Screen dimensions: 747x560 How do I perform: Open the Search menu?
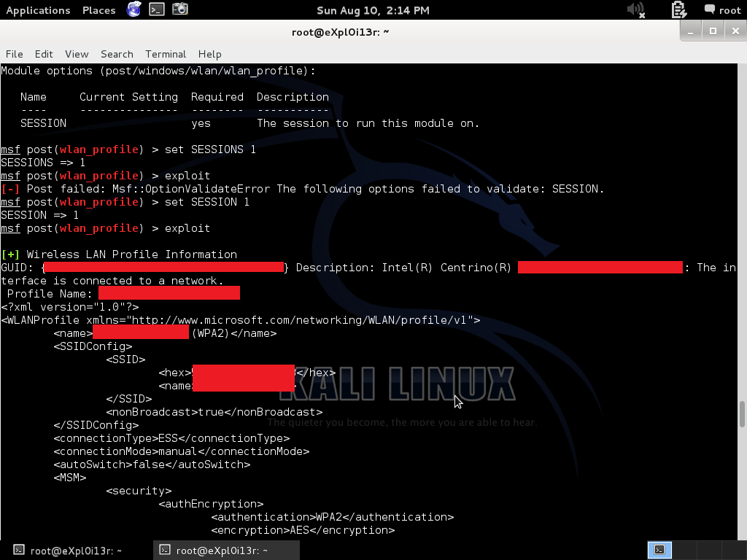pyautogui.click(x=117, y=54)
